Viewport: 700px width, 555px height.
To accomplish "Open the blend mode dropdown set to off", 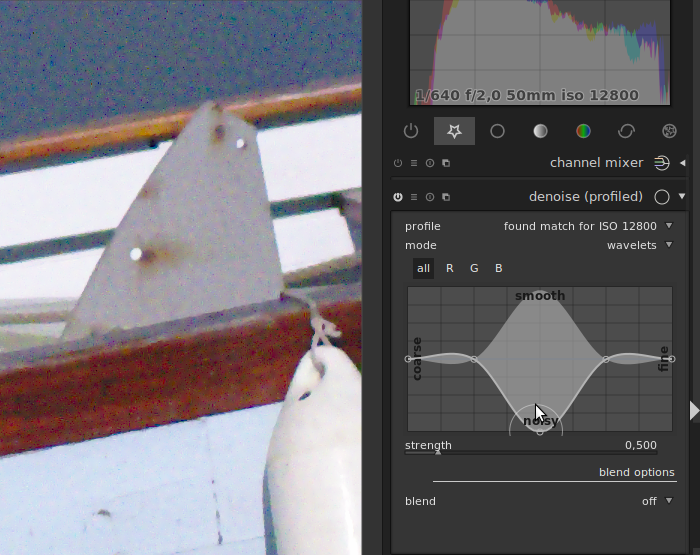I will tap(539, 501).
